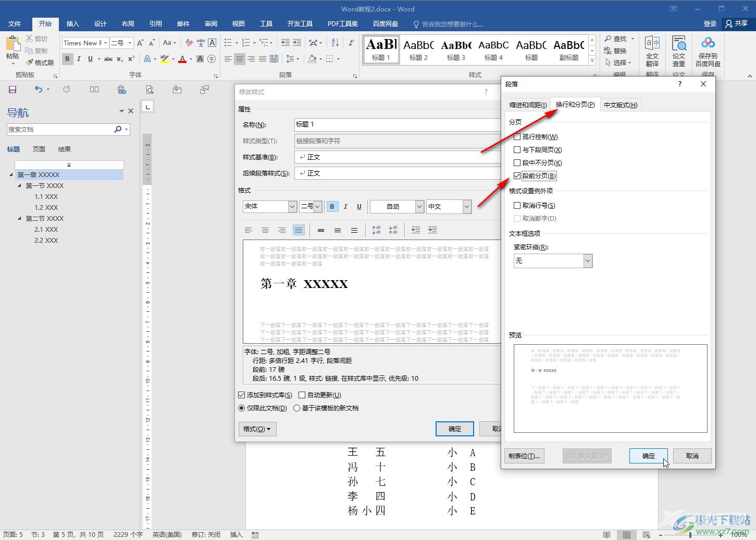Apply superscript formatting in ribbon

[131, 59]
